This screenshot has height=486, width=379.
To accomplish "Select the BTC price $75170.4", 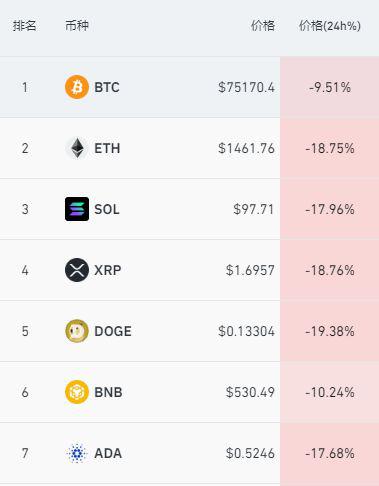I will point(246,87).
